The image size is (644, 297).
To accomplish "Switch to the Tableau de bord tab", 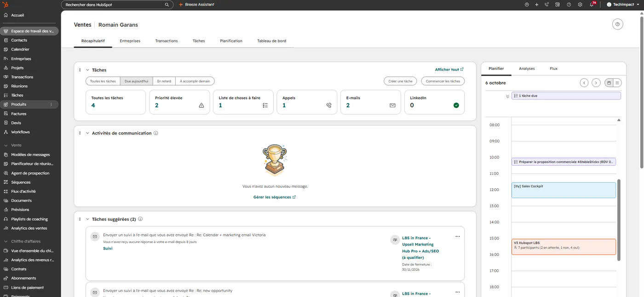I will click(272, 41).
